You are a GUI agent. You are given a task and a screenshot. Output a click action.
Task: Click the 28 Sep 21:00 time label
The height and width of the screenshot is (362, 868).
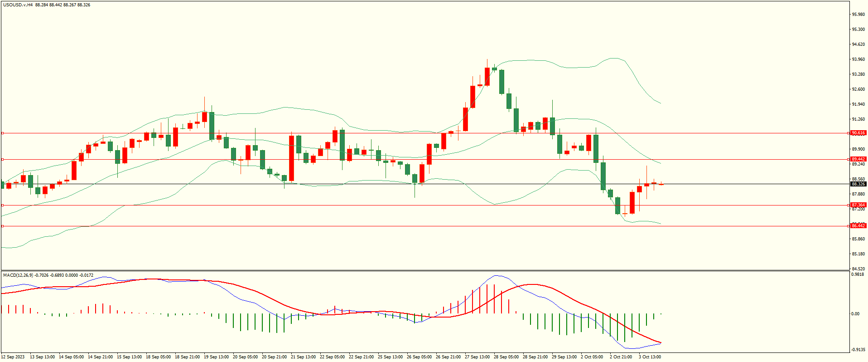pyautogui.click(x=535, y=357)
